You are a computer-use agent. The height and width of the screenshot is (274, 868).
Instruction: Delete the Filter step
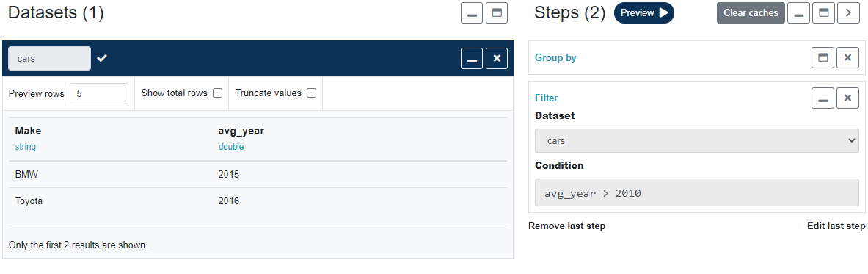(x=847, y=98)
